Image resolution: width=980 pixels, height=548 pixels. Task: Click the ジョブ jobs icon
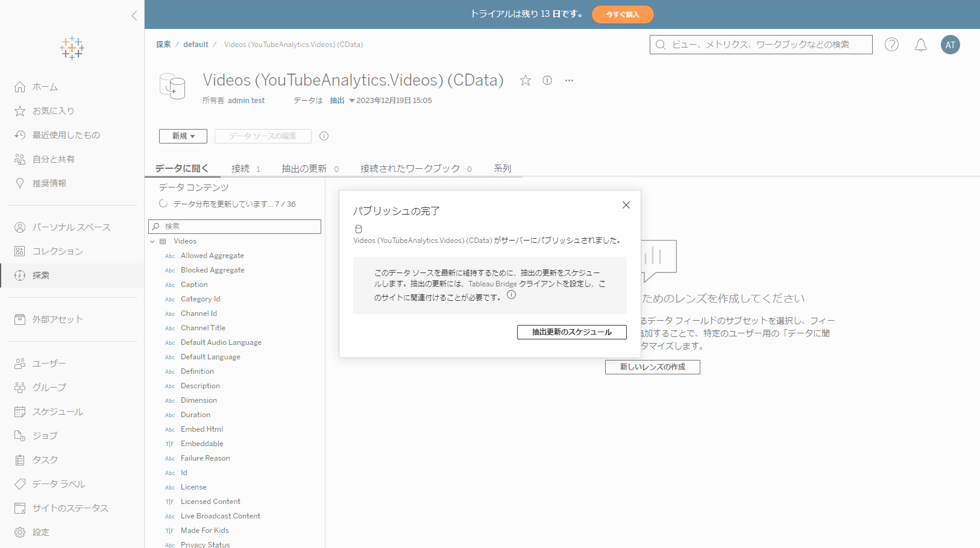click(x=20, y=436)
